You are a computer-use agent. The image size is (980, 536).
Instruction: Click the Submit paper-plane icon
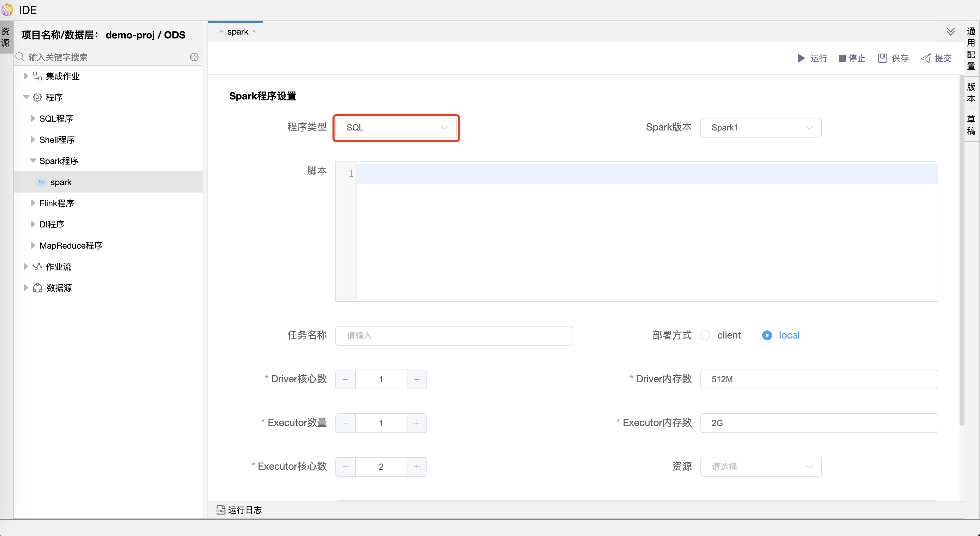(x=925, y=58)
